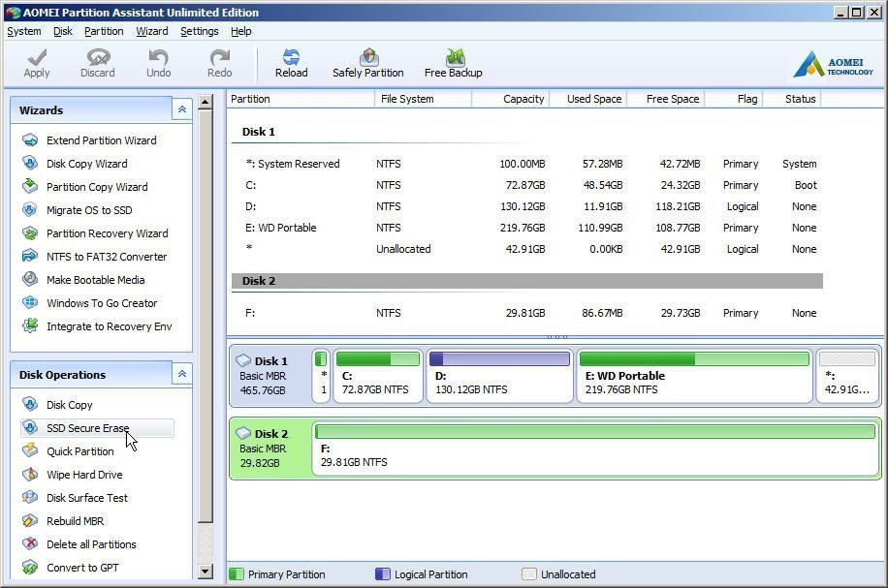Screen dimensions: 888x588
Task: Click the Redo arrow icon
Action: [x=220, y=57]
